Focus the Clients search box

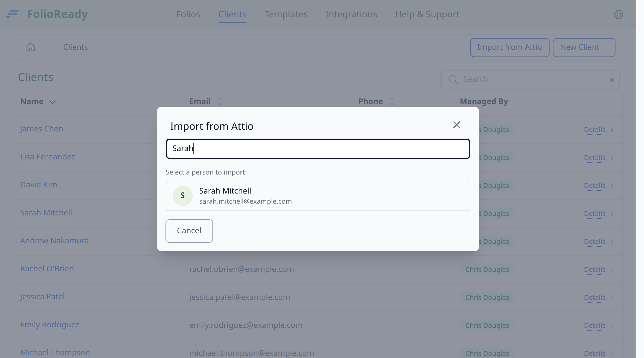click(530, 79)
